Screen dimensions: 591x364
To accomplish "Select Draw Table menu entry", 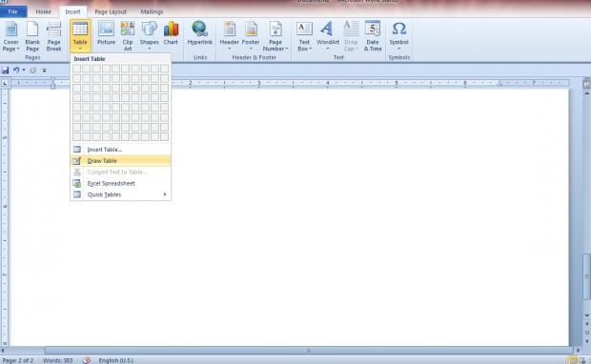I will tap(121, 161).
